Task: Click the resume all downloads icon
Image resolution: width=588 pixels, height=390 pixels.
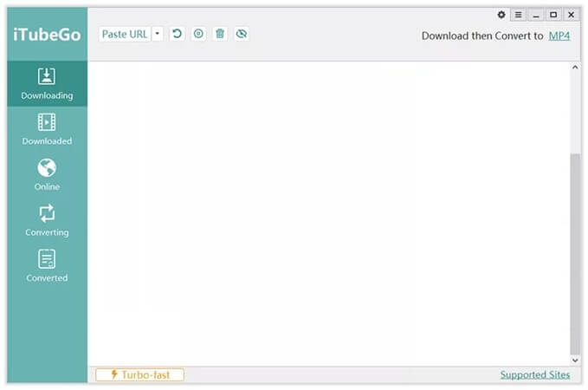Action: pyautogui.click(x=178, y=34)
